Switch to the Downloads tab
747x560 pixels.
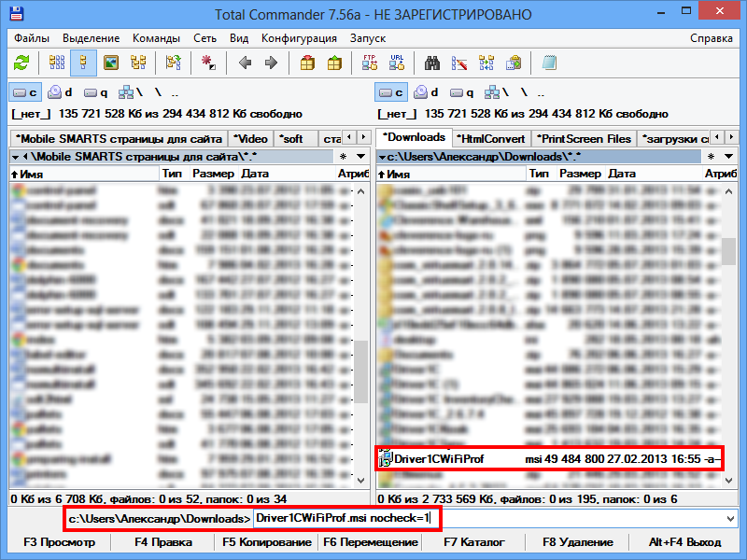coord(414,137)
